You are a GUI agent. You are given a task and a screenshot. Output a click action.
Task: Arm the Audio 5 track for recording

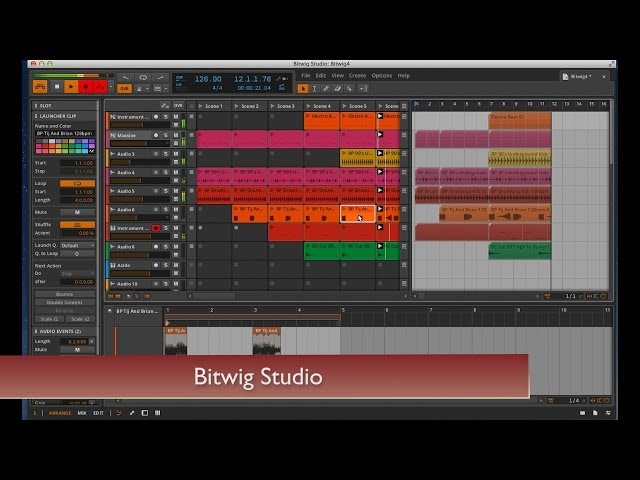[156, 191]
